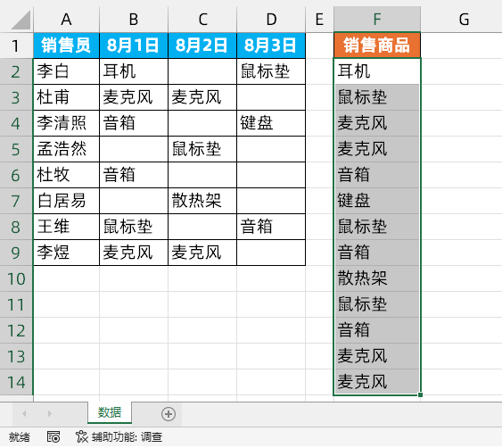This screenshot has width=502, height=448.
Task: Click 耳机 in column F
Action: [x=377, y=71]
